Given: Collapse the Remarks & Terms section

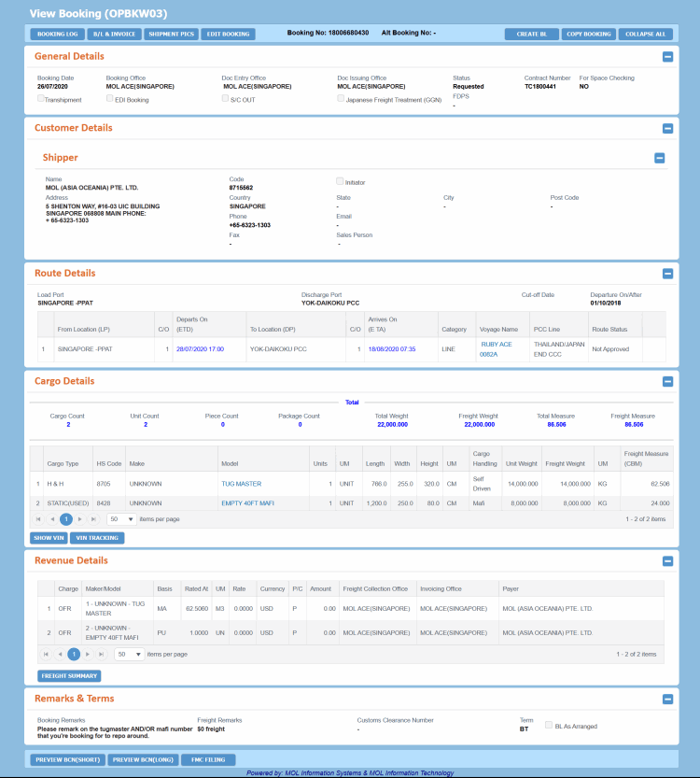Looking at the screenshot, I should (x=667, y=699).
